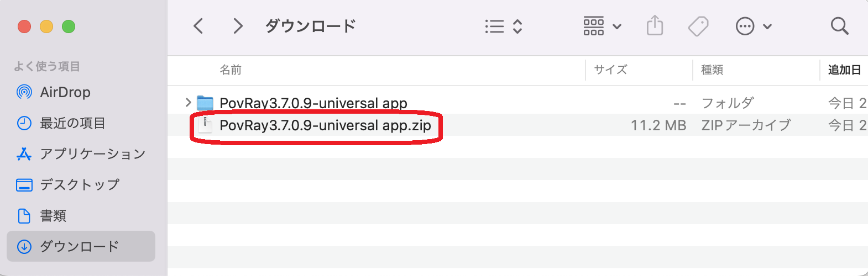Image resolution: width=868 pixels, height=276 pixels.
Task: Click the 書類 document sidebar icon
Action: pos(24,216)
